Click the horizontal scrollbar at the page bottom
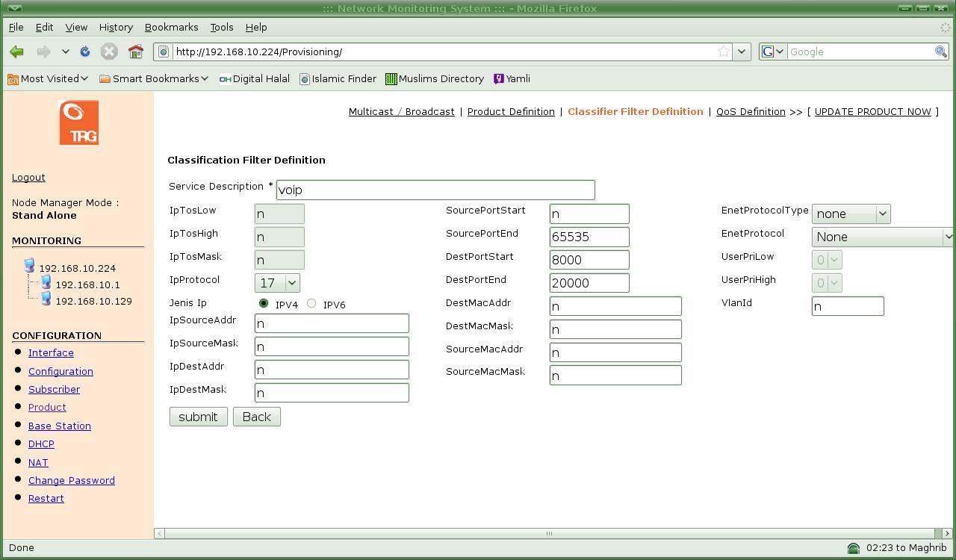Viewport: 956px width, 560px height. (x=549, y=533)
